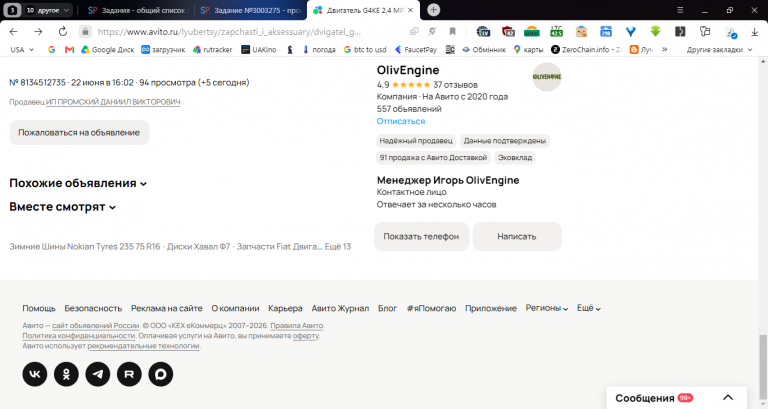Open the BC bookmark icon
This screenshot has width=768, height=409.
(x=450, y=49)
